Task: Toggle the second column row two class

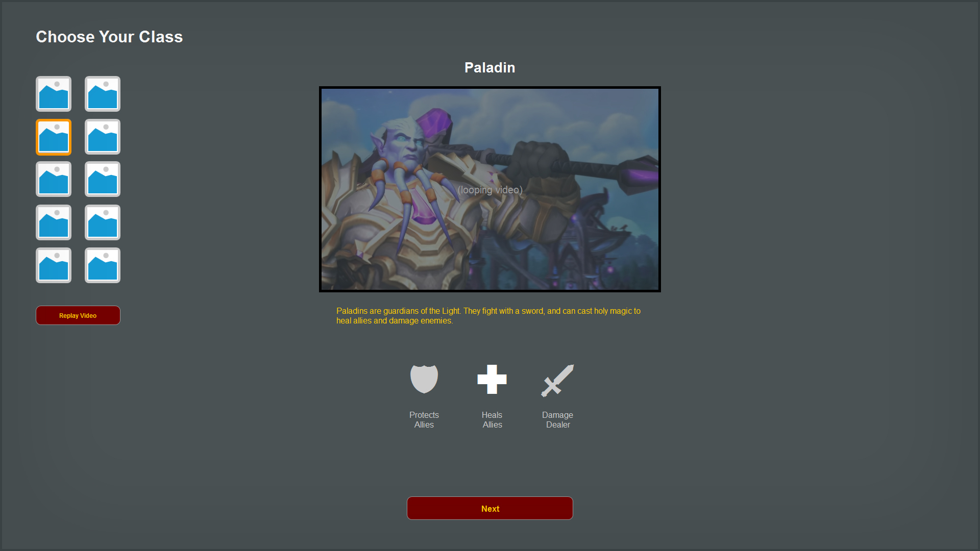Action: point(102,137)
